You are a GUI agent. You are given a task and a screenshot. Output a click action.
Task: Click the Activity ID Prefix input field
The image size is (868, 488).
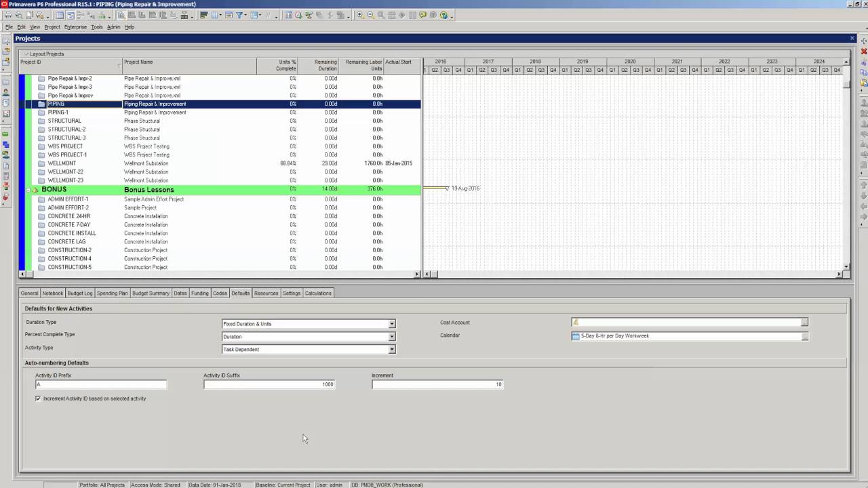(x=100, y=384)
